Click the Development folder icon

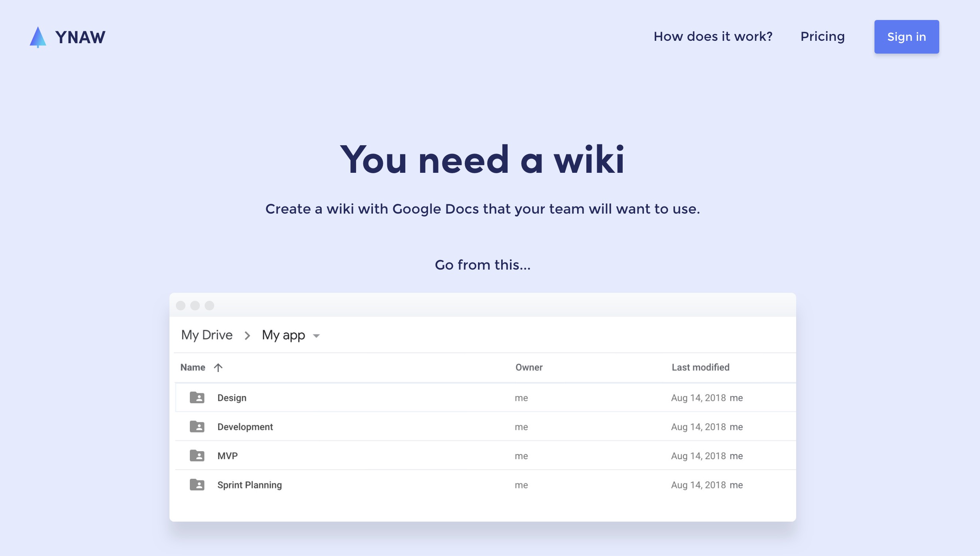tap(197, 426)
